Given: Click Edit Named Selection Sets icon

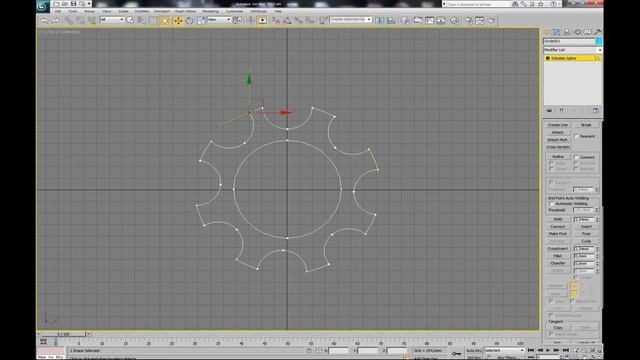Looking at the screenshot, I should tap(323, 20).
